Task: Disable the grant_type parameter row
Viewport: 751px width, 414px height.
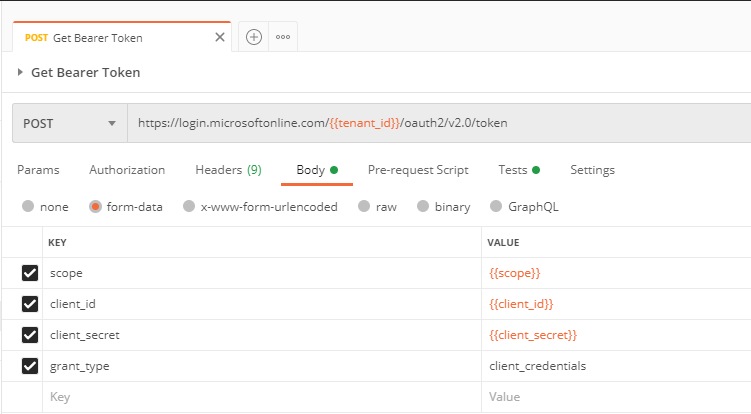Action: click(x=30, y=366)
